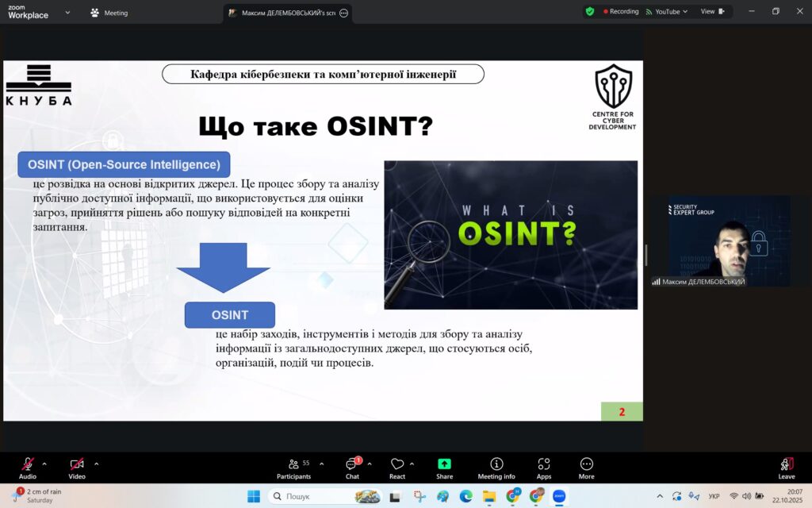The height and width of the screenshot is (508, 812).
Task: Open the Chat panel
Action: (352, 467)
